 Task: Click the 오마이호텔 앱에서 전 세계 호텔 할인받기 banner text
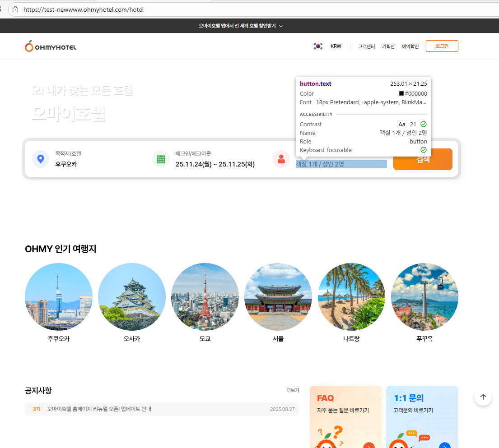point(237,26)
